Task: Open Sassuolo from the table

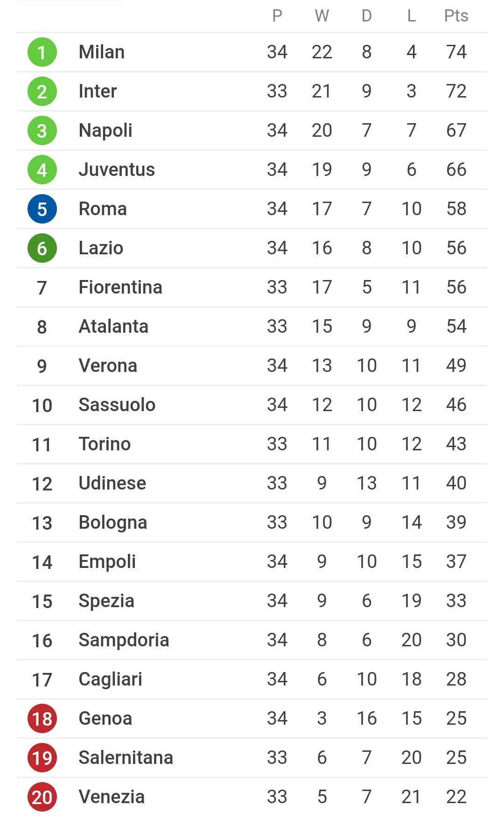Action: 117,405
